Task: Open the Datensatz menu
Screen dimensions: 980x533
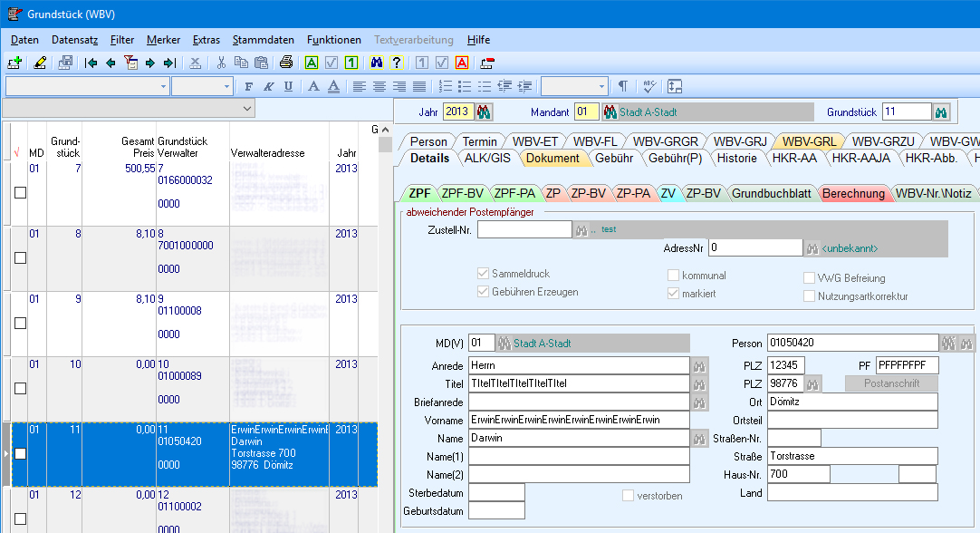Action: click(75, 39)
